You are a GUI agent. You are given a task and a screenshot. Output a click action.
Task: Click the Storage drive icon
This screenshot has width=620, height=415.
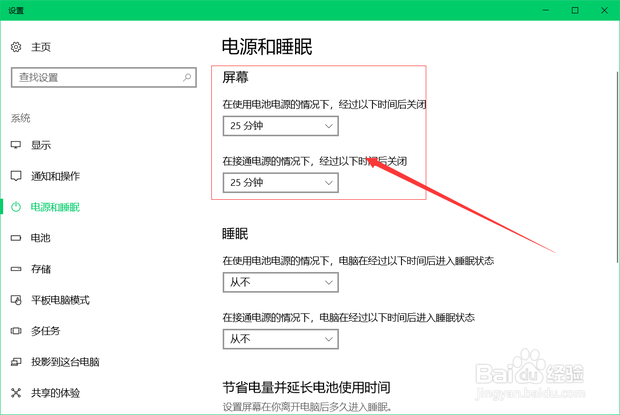pyautogui.click(x=16, y=269)
